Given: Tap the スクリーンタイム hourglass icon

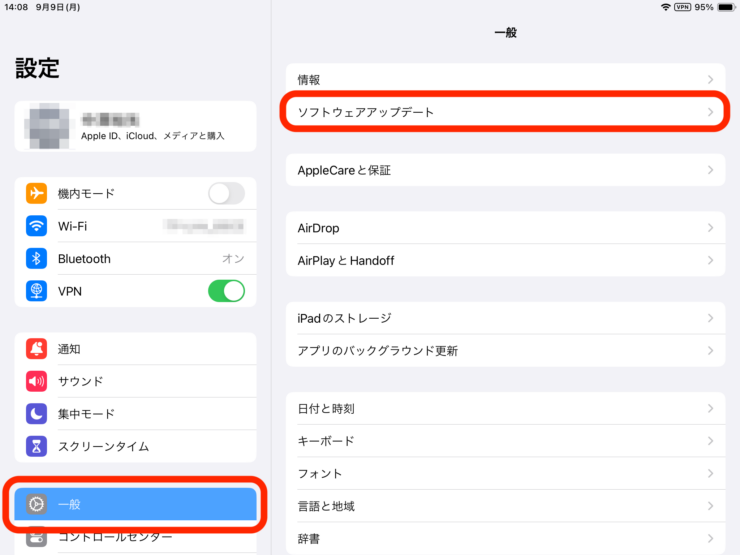Looking at the screenshot, I should tap(36, 446).
